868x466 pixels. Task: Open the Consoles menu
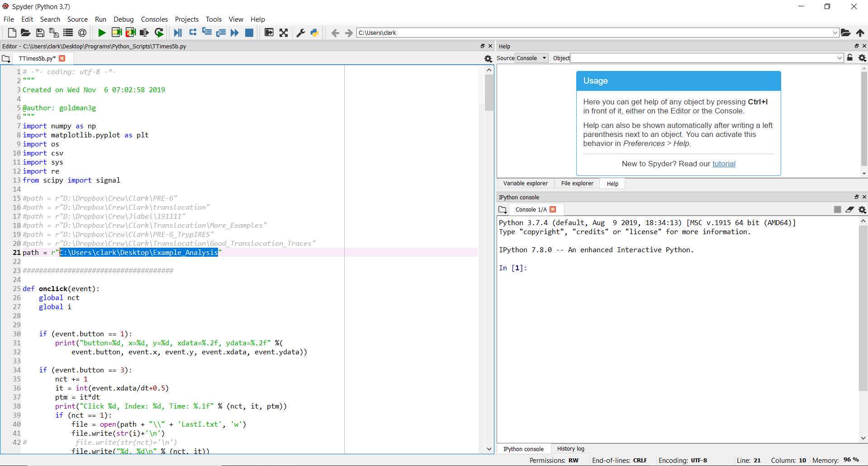154,19
